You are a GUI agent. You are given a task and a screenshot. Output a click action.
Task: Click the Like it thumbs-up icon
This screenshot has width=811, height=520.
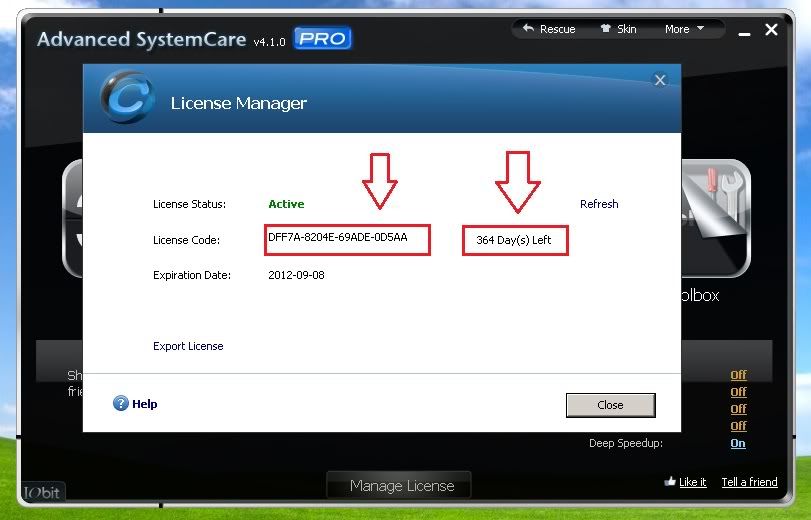coord(670,481)
